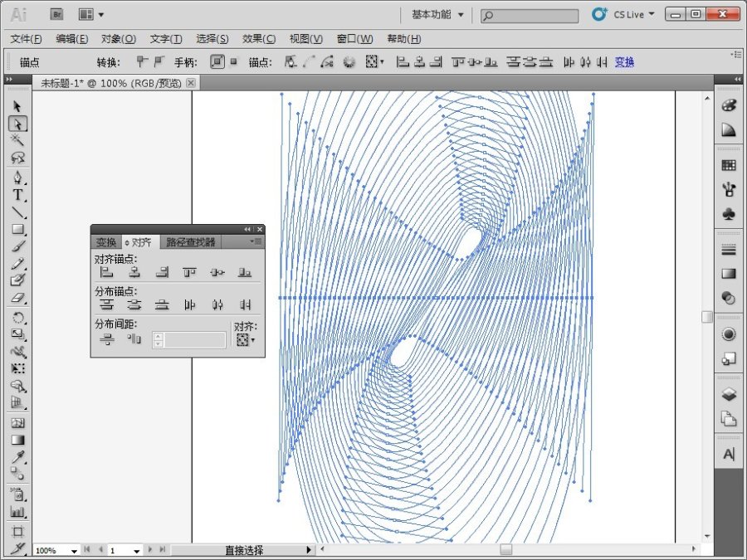The image size is (747, 560).
Task: Click vertical align center in Align panel
Action: coord(217,272)
